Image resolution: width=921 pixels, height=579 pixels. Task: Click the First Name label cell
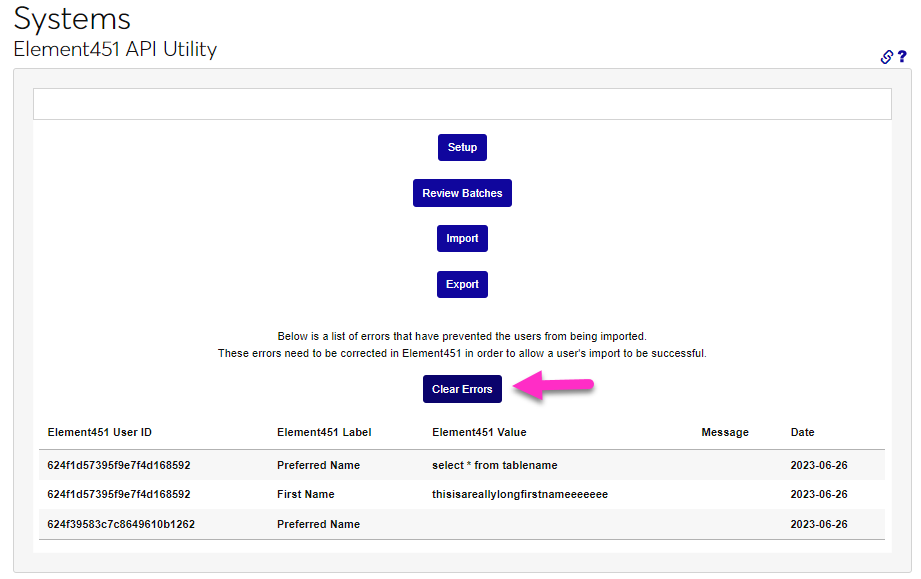tap(305, 494)
